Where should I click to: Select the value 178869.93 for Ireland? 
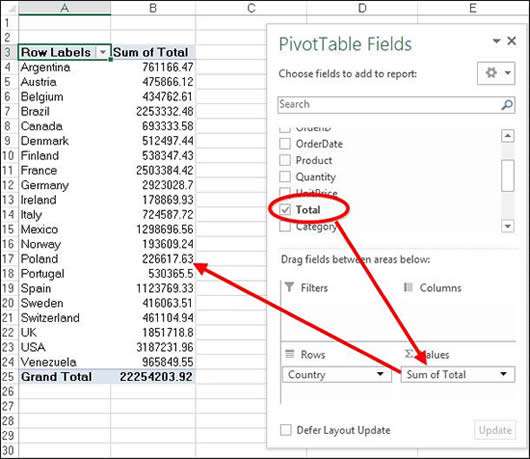pos(168,200)
